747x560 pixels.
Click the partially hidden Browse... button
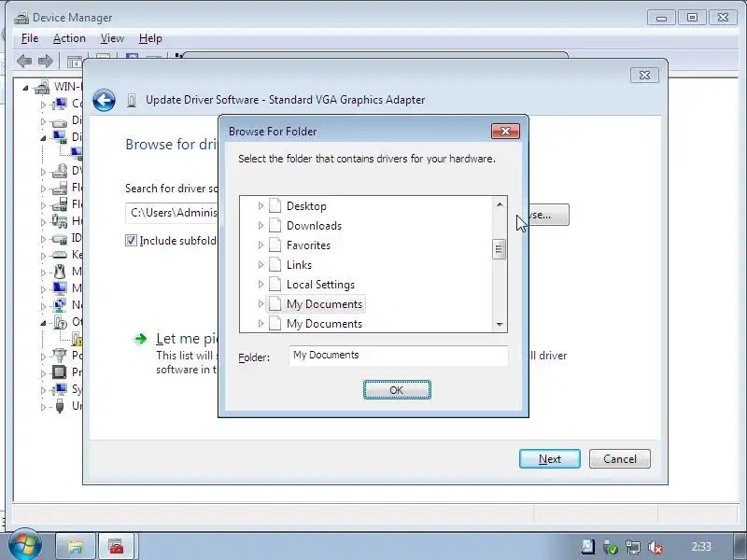[x=549, y=215]
